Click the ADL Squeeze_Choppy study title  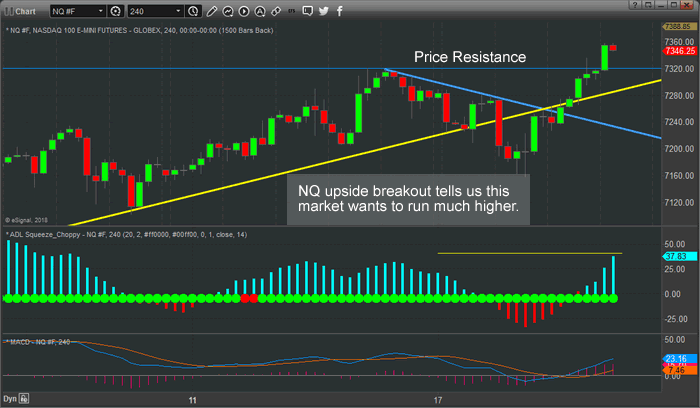click(126, 234)
